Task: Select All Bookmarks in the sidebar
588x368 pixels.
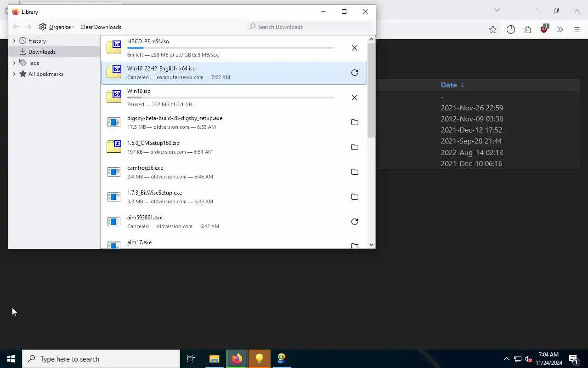Action: click(54, 74)
